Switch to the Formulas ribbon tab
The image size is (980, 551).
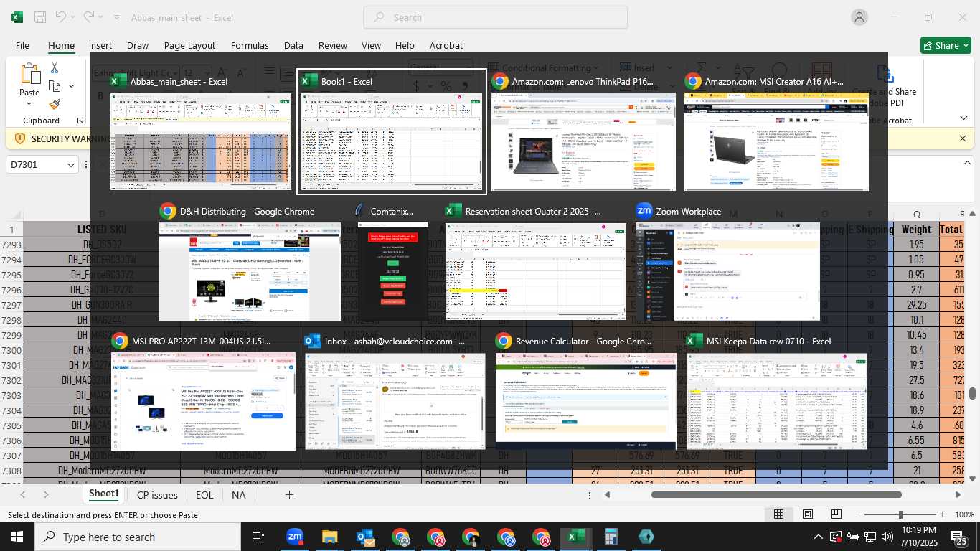(x=250, y=45)
